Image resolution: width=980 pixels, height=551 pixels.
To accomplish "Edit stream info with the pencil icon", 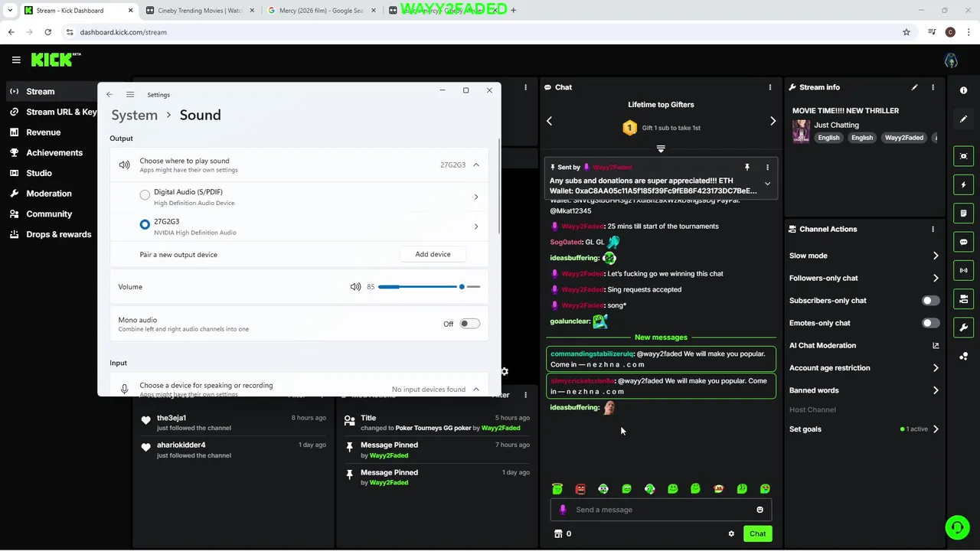I will pyautogui.click(x=914, y=87).
